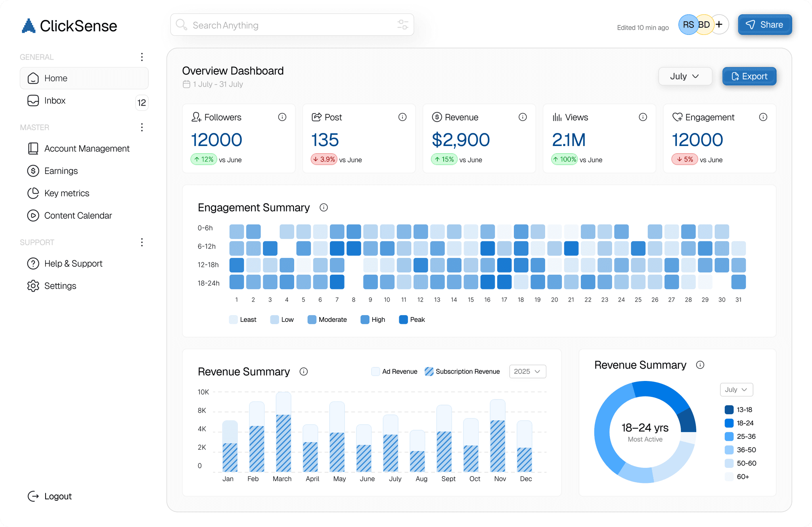Open GENERAL section three-dot menu

pos(142,57)
